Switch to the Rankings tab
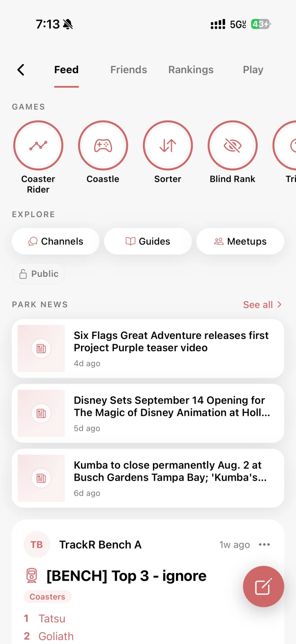This screenshot has width=296, height=644. (191, 70)
